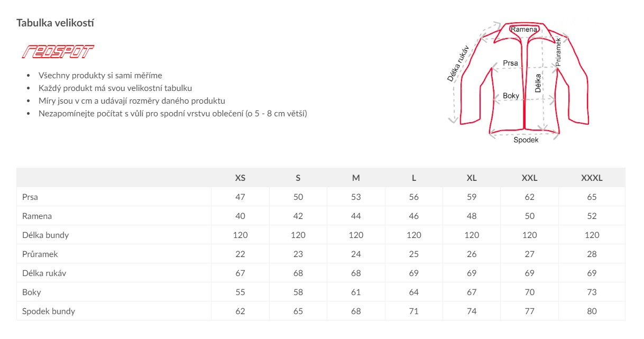Click the Délka bundy row label
Viewport: 644px width, 339px height.
[x=45, y=235]
